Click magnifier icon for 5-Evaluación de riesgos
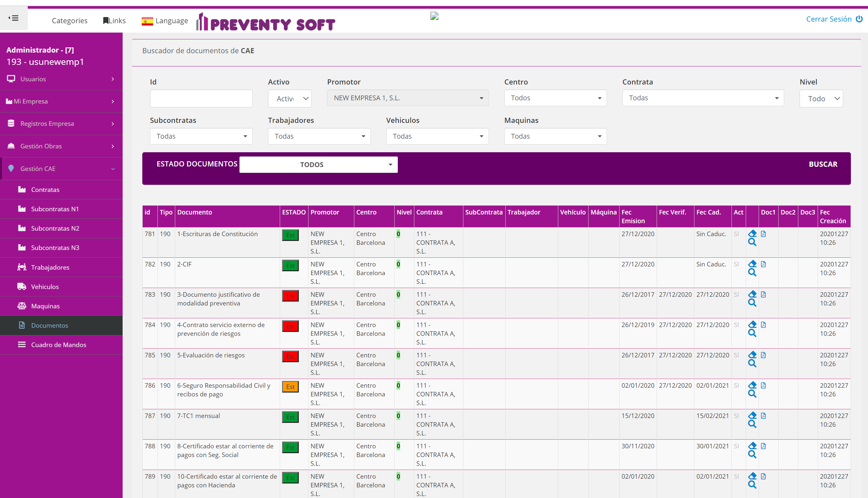The height and width of the screenshot is (498, 868). pyautogui.click(x=752, y=363)
